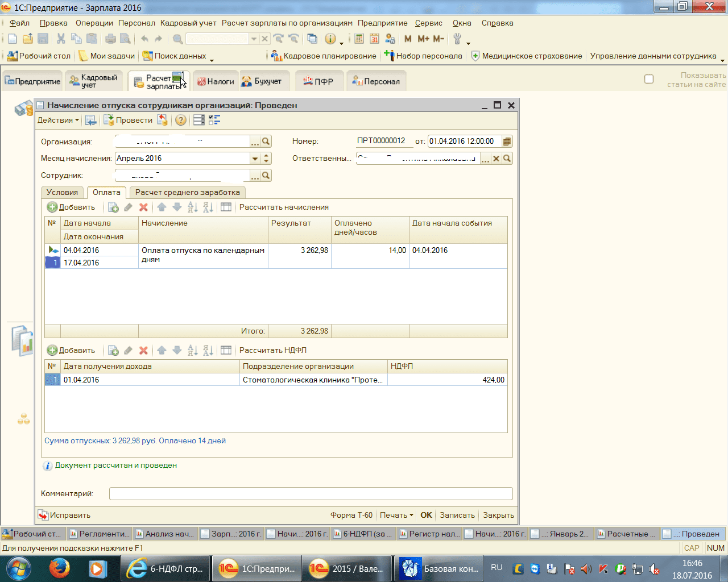
Task: Click the calendar icon in the main toolbar
Action: coord(374,39)
